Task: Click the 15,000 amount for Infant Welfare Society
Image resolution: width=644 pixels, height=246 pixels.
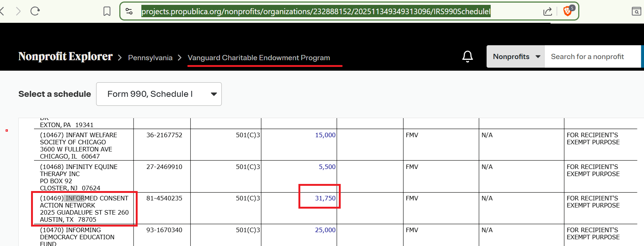Action: click(x=325, y=135)
